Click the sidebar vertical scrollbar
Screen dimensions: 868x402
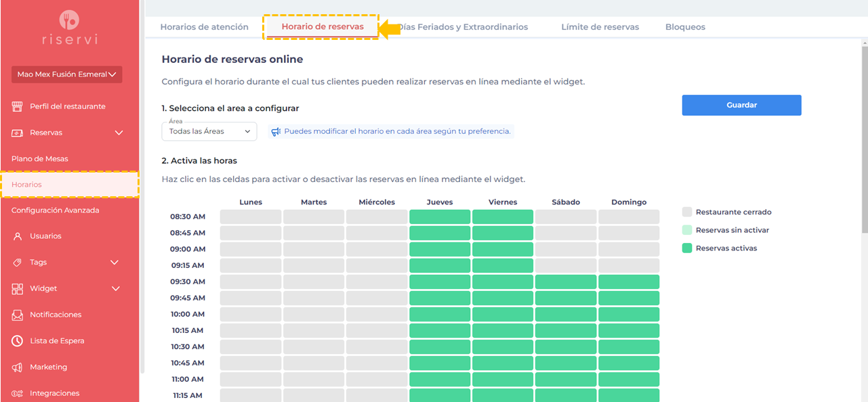[x=142, y=183]
